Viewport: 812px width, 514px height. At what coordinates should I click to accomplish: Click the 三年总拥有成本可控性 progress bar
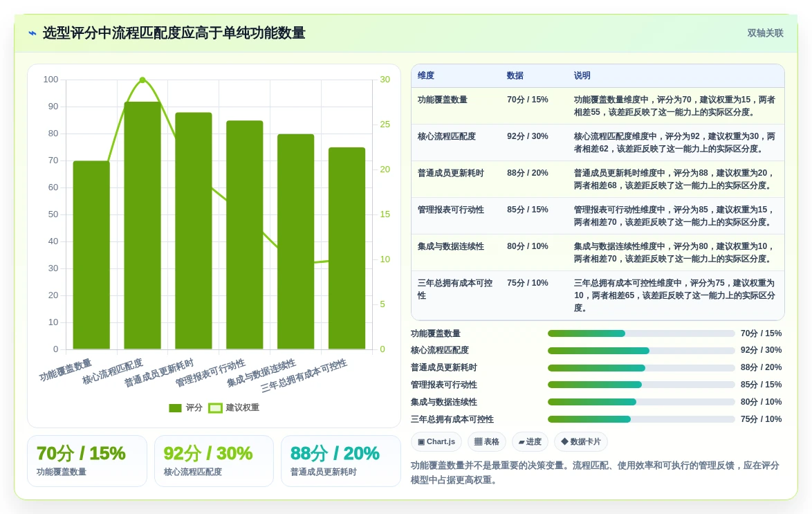click(x=641, y=419)
